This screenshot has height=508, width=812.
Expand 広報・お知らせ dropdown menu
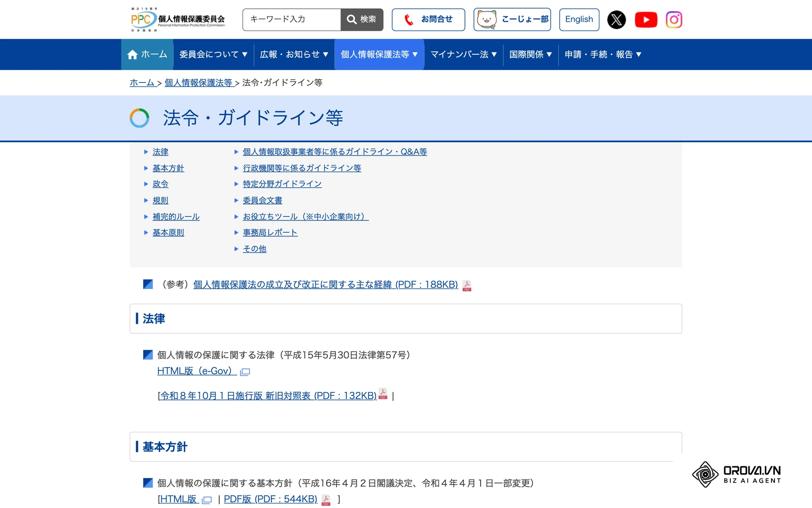coord(294,54)
